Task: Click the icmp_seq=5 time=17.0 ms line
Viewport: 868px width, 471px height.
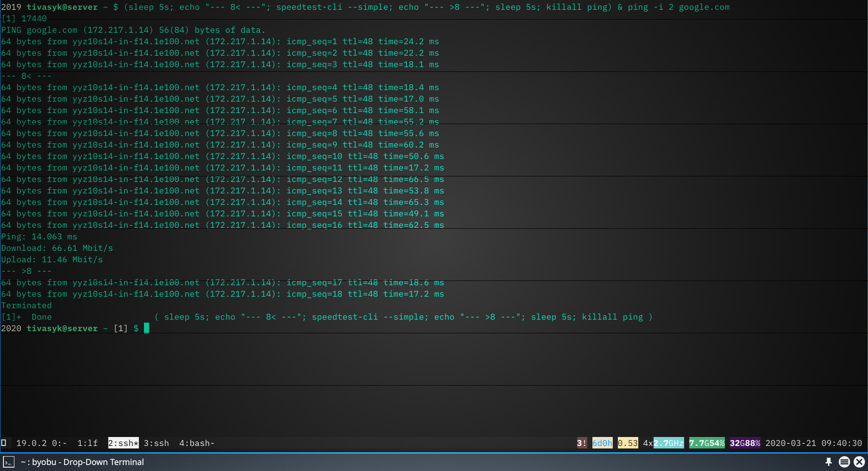Action: (x=220, y=99)
